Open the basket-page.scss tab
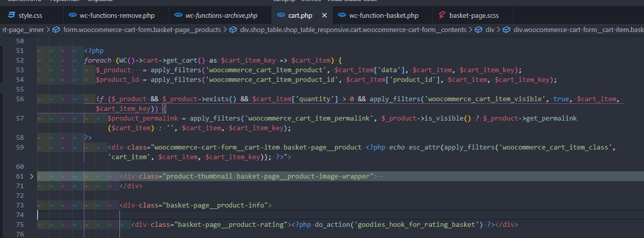The width and height of the screenshot is (644, 238). click(474, 16)
